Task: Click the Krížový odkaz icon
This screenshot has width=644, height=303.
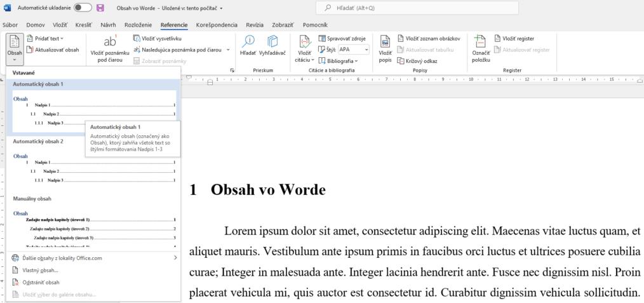Action: click(401, 61)
